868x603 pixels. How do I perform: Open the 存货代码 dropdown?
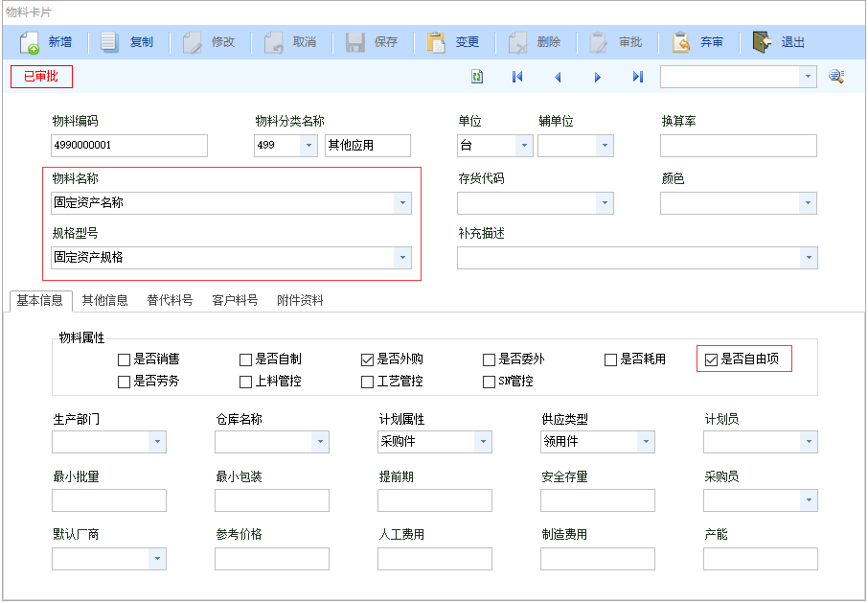605,203
